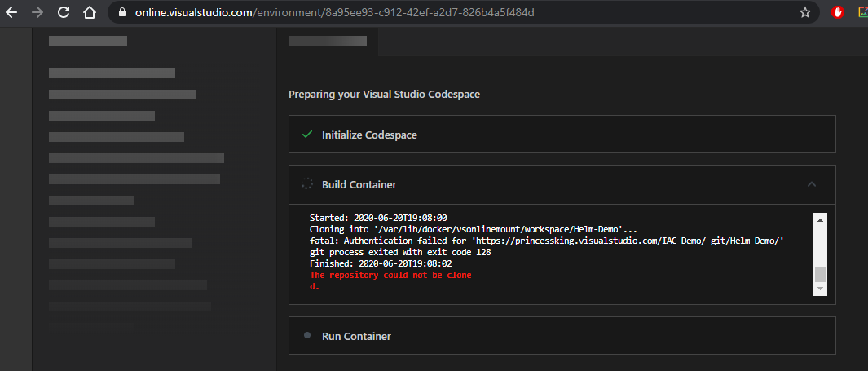Reload the page with the refresh icon
The height and width of the screenshot is (371, 868).
click(64, 12)
